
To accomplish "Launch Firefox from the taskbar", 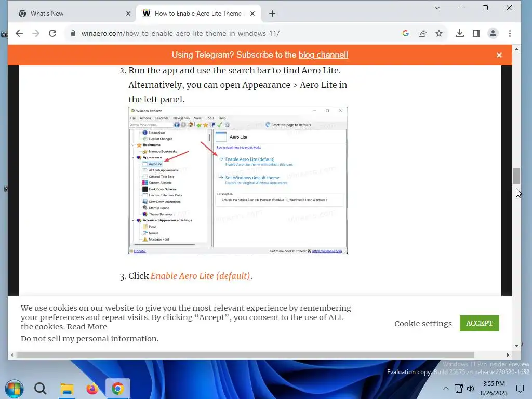I will click(x=92, y=389).
